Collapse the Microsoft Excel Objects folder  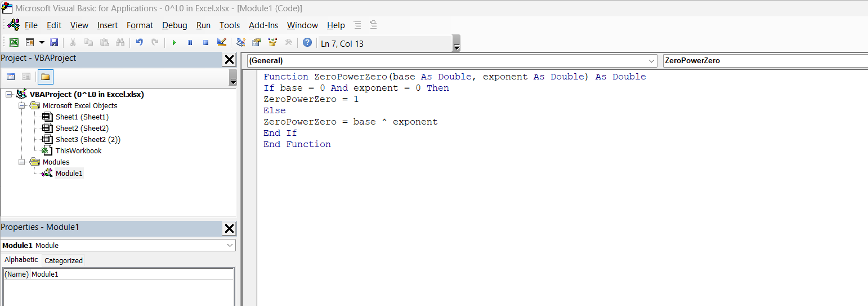pyautogui.click(x=22, y=106)
